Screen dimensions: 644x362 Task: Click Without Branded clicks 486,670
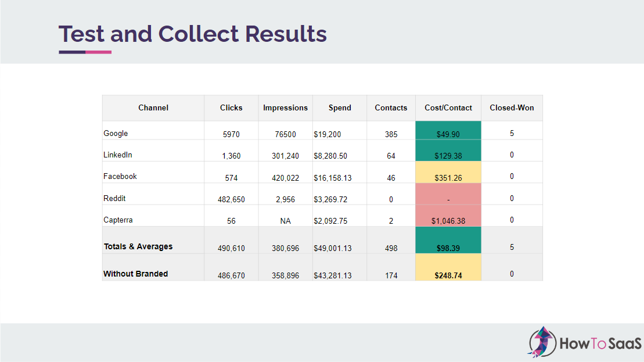click(x=231, y=275)
